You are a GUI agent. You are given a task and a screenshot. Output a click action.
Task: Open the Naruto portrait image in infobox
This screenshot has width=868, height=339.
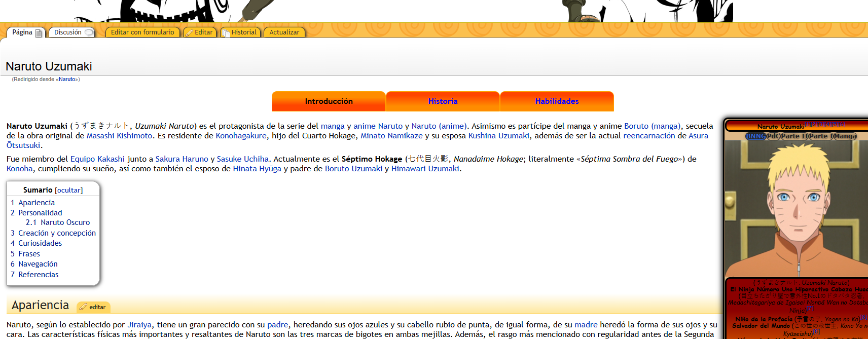pos(797,209)
